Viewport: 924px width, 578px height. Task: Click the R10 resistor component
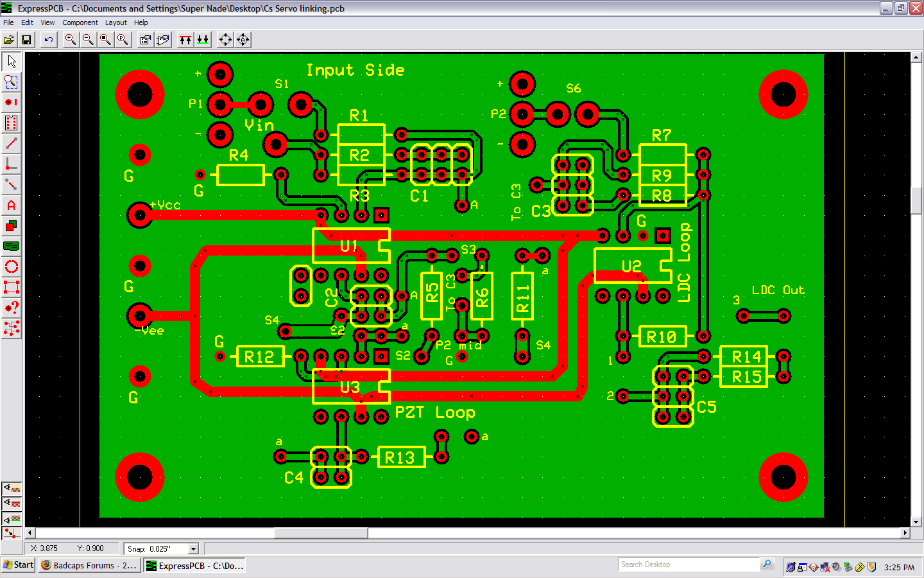pos(663,336)
